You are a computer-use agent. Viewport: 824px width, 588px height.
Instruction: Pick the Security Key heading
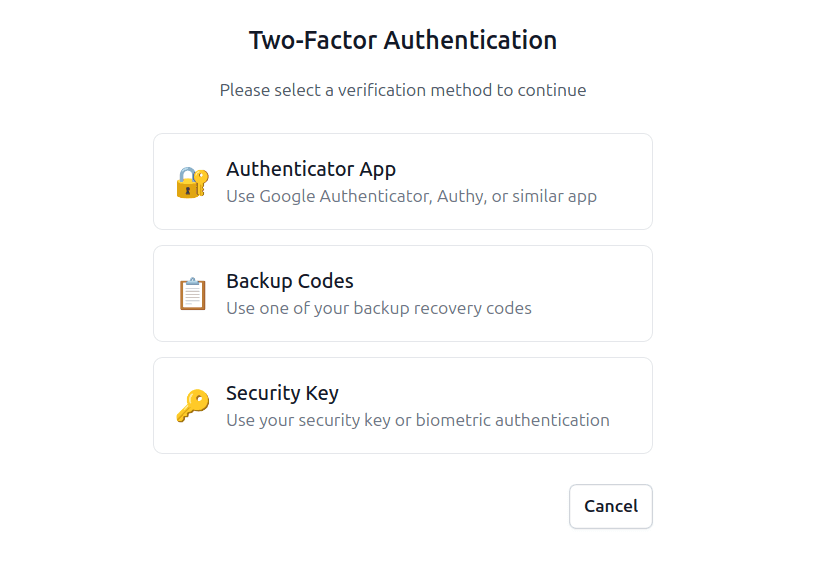(x=282, y=393)
